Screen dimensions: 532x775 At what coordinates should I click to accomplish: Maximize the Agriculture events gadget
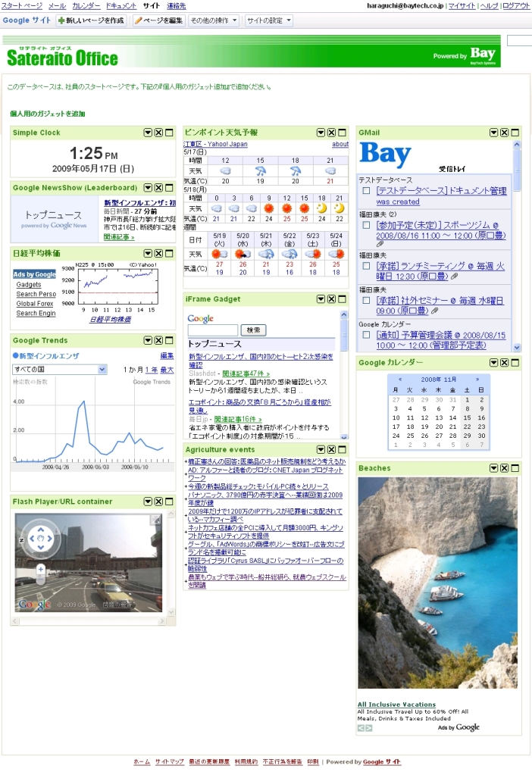coord(342,450)
